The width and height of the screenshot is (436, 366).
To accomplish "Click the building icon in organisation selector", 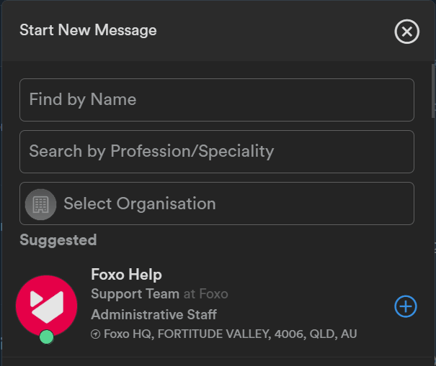I will [41, 204].
